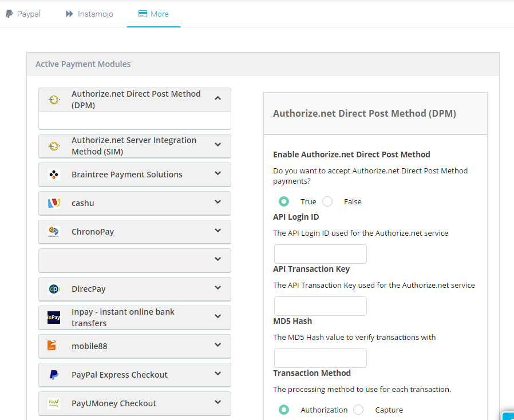Click the ChronoPay module logo
Screen dimensions: 514x420
coord(54,232)
